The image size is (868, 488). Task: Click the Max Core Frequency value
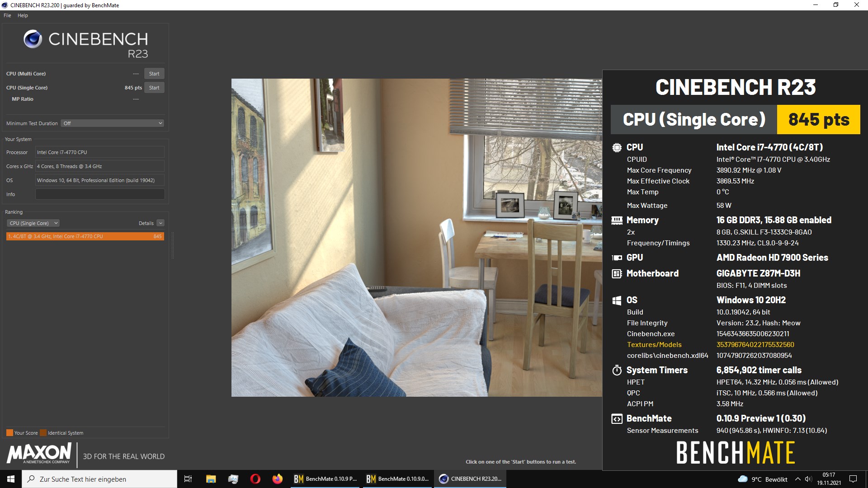point(749,170)
